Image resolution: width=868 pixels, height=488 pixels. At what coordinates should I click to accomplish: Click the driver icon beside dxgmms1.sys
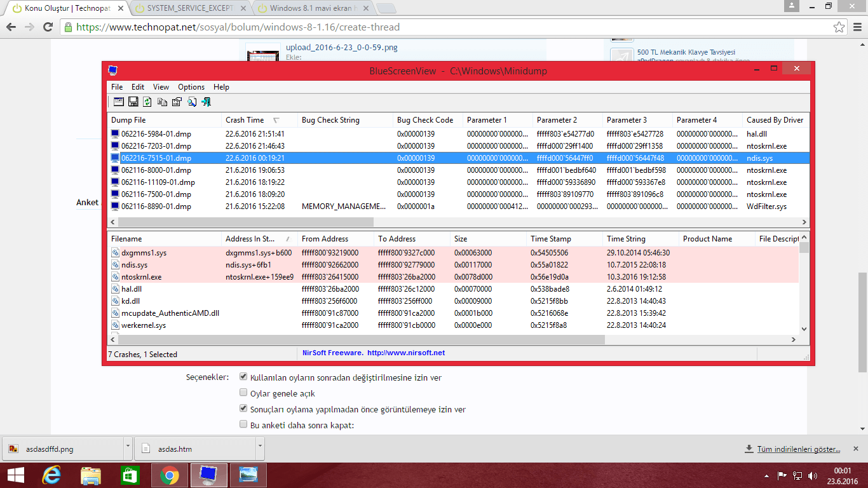pyautogui.click(x=115, y=252)
